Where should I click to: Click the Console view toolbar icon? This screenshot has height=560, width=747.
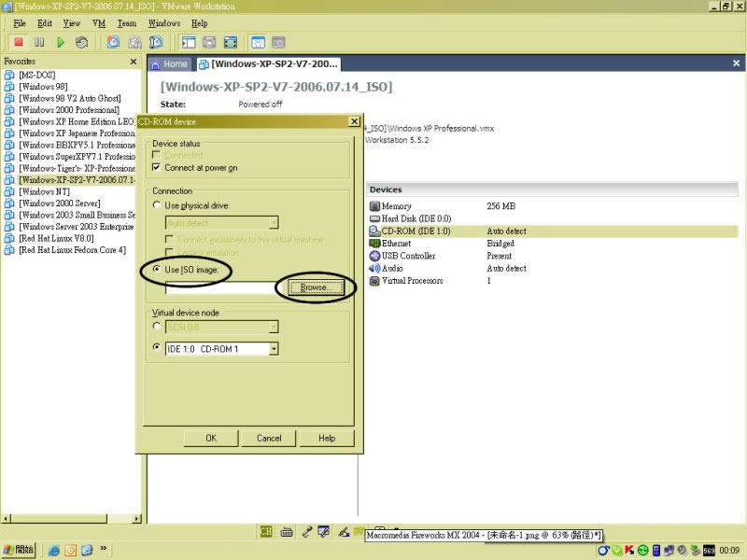pos(278,42)
